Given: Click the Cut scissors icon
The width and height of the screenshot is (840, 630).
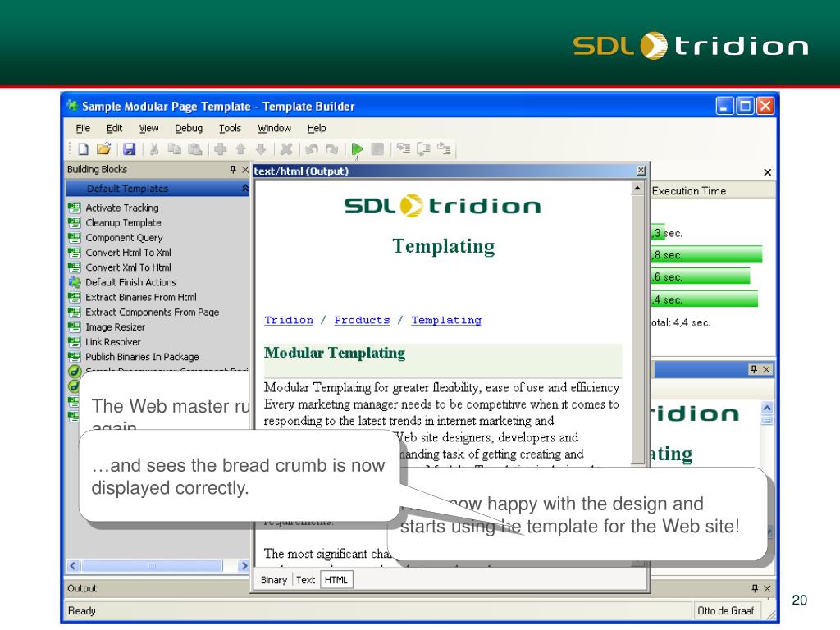Looking at the screenshot, I should [154, 149].
